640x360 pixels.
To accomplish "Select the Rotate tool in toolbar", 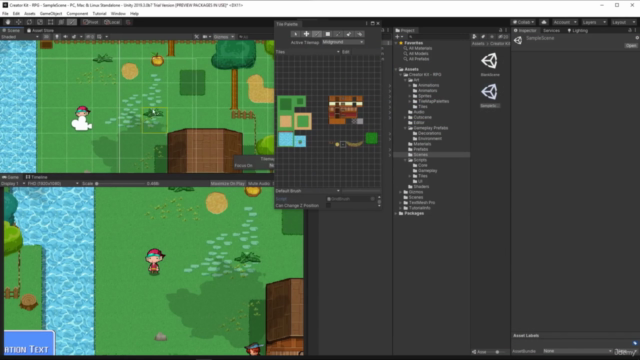I will [29, 22].
